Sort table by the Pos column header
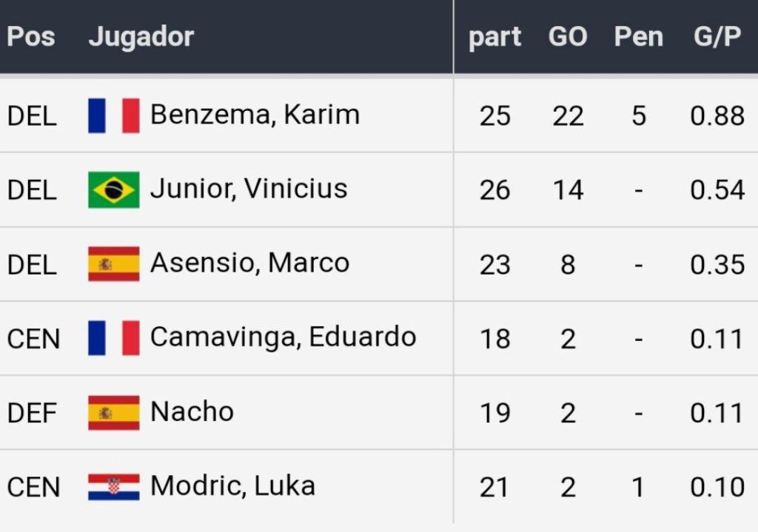This screenshot has width=758, height=532. point(31,36)
